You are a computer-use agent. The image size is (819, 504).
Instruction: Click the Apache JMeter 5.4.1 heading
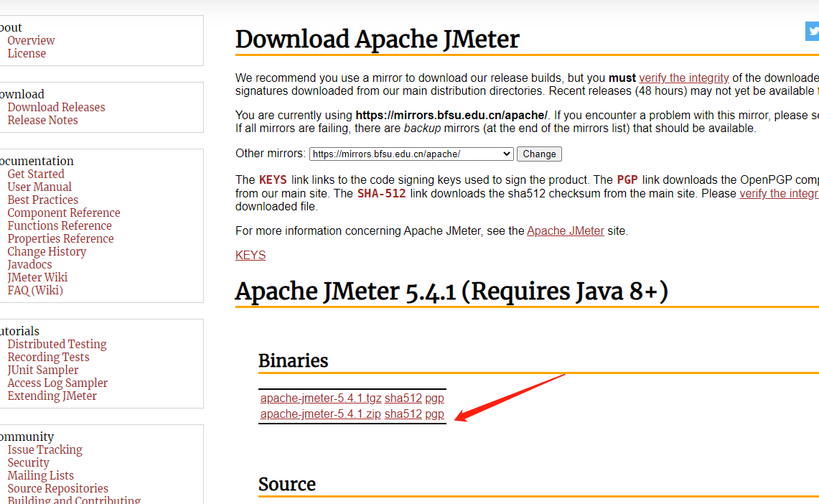451,291
